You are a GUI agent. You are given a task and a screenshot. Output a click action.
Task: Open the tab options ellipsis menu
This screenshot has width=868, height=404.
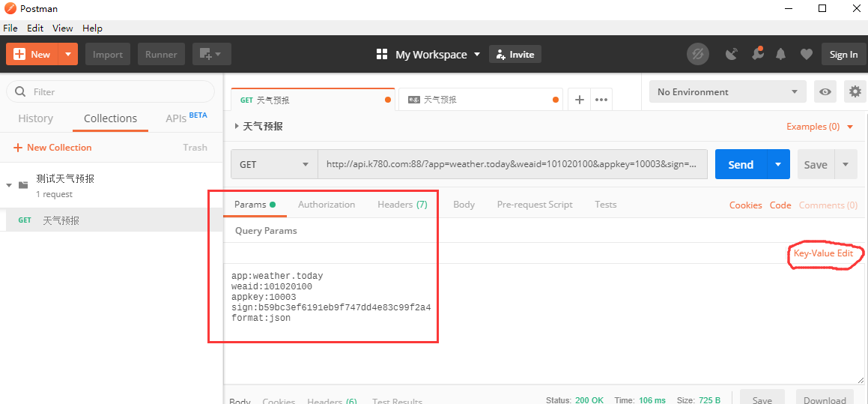click(x=601, y=100)
